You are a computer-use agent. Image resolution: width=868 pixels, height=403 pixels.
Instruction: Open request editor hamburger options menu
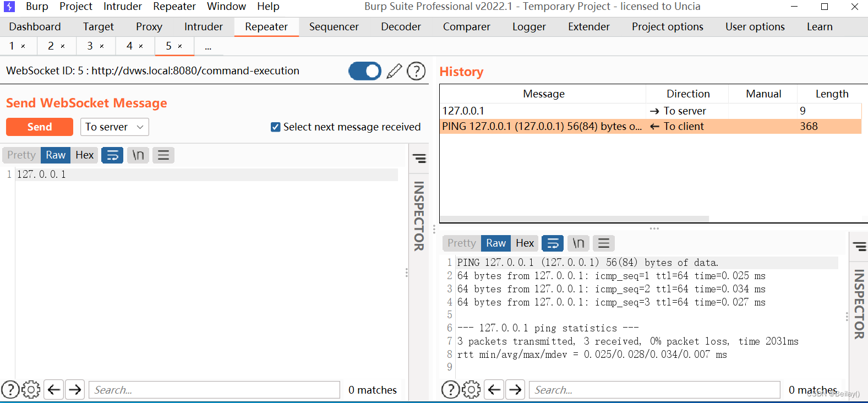163,155
